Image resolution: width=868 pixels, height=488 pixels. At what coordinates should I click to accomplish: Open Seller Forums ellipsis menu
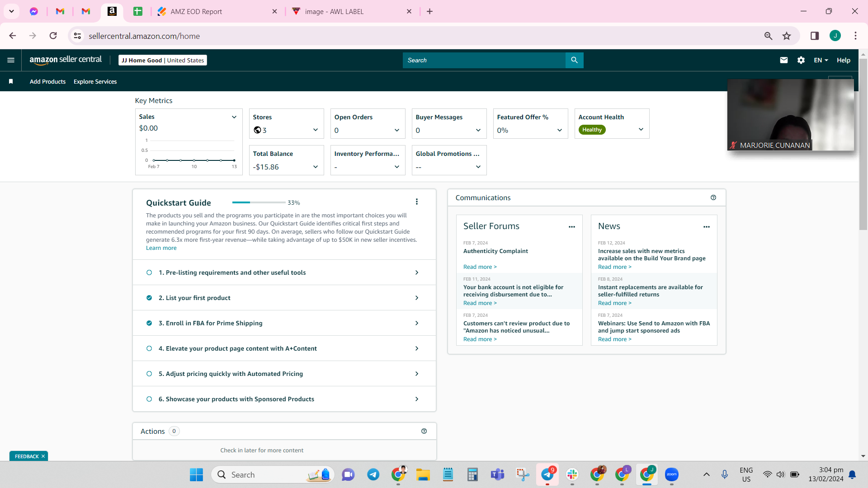pyautogui.click(x=572, y=227)
